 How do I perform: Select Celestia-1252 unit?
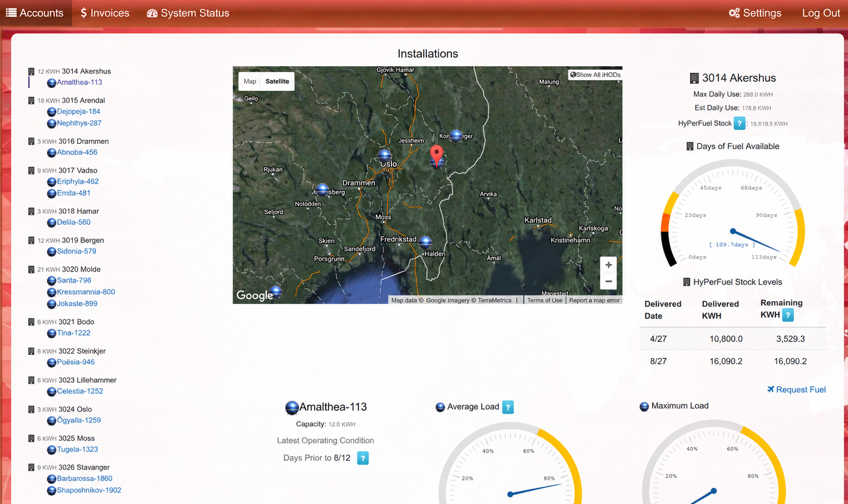pyautogui.click(x=80, y=391)
